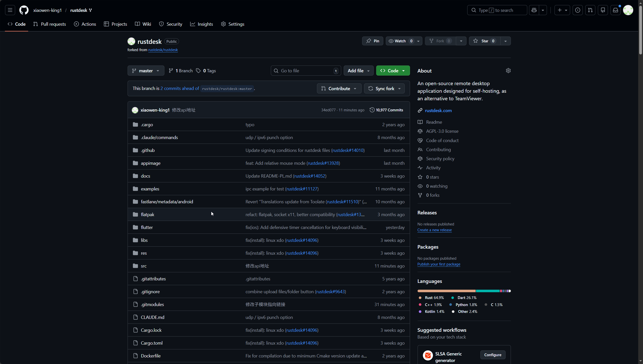The height and width of the screenshot is (364, 643).
Task: Open the Add file dropdown
Action: tap(358, 71)
